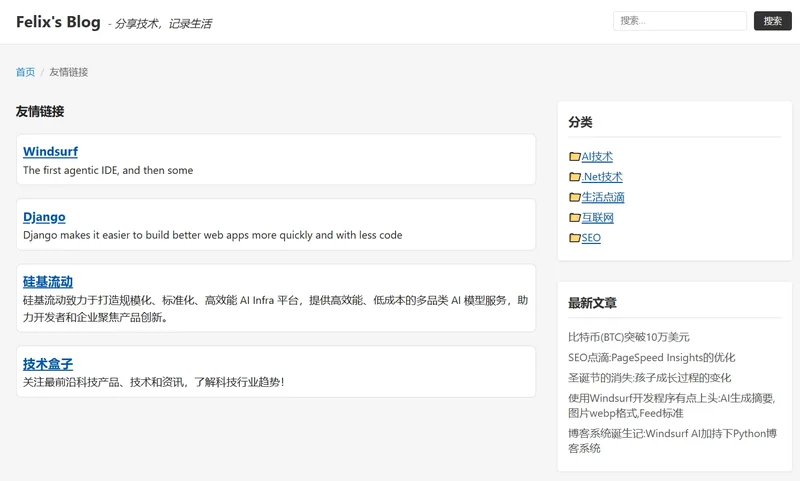Viewport: 800px width, 481px height.
Task: Click the 首页 breadcrumb link
Action: coord(26,72)
